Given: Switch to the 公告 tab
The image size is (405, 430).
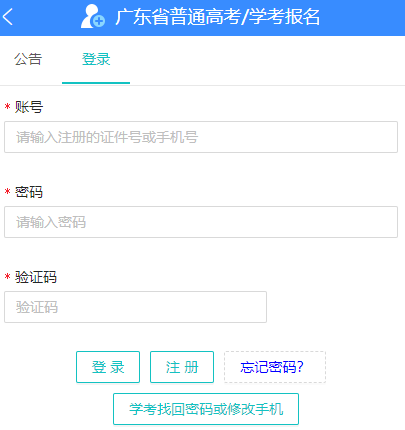Looking at the screenshot, I should coord(28,59).
